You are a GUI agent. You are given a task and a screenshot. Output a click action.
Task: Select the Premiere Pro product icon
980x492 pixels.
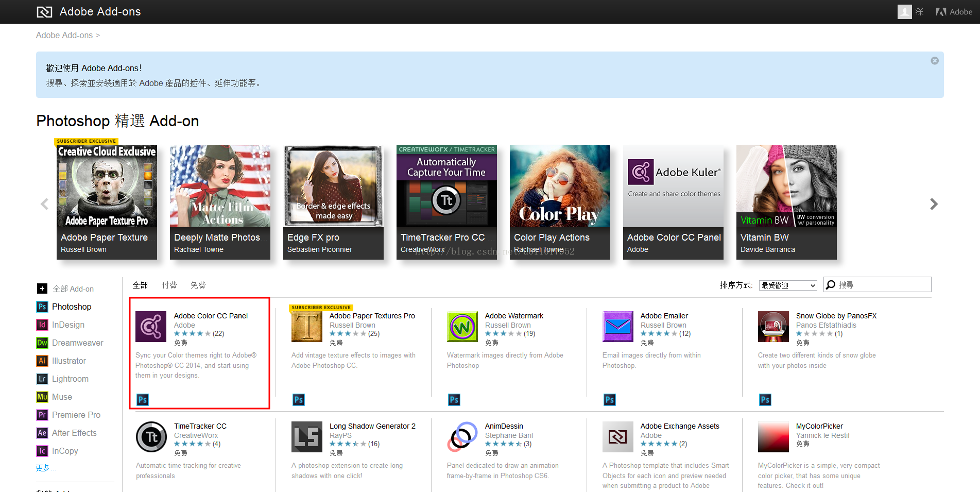42,415
